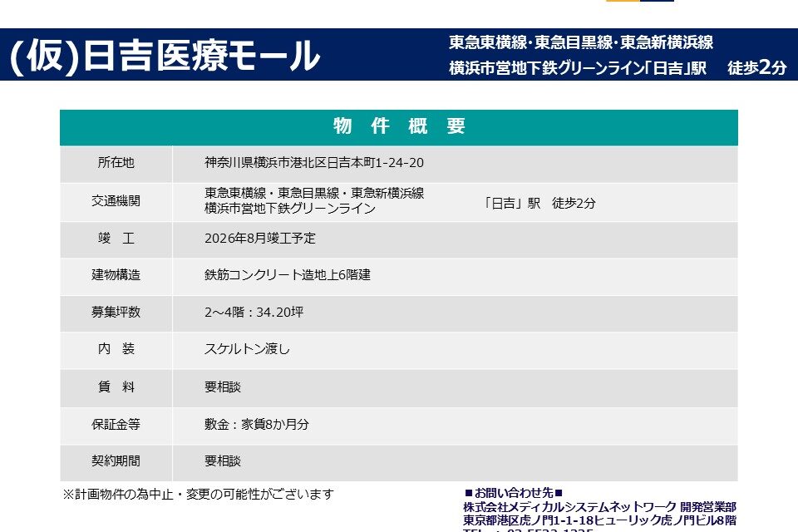798x532 pixels.
Task: Click 「日吉」駅 徒歩2分 in the table
Action: pos(539,203)
